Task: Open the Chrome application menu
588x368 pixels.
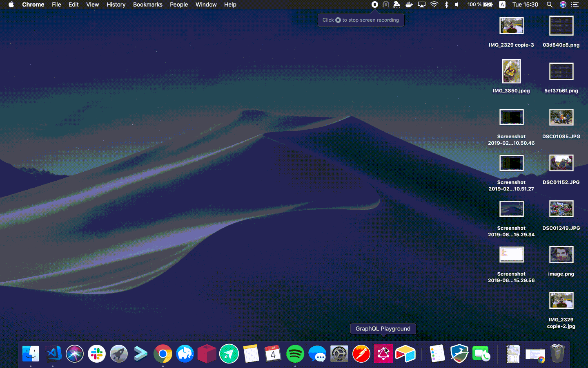Action: [x=33, y=4]
